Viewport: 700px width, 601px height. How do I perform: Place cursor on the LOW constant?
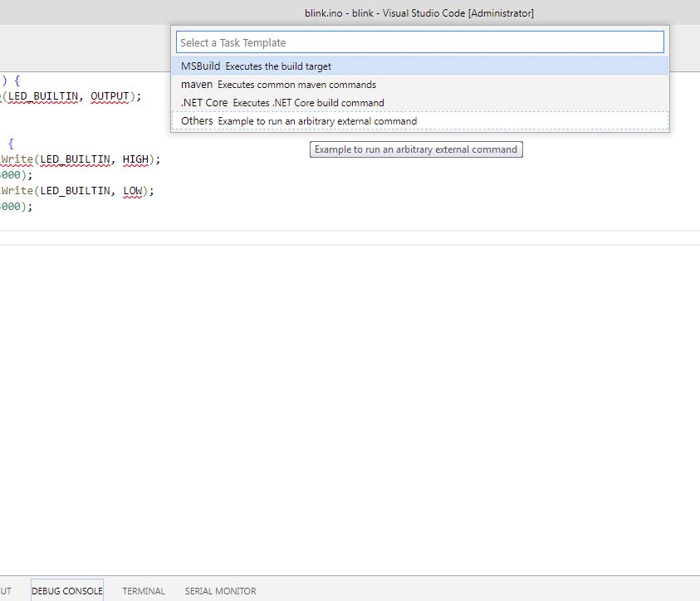coord(134,191)
